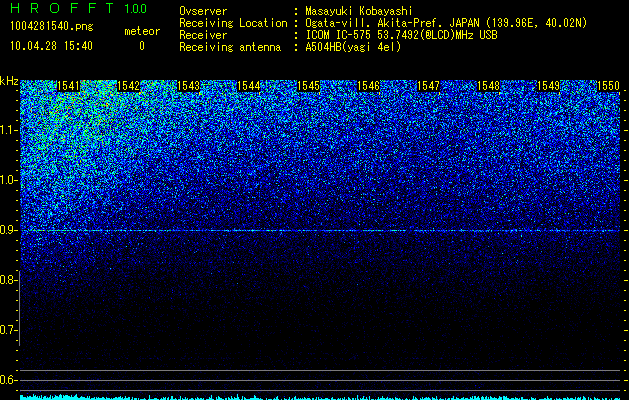Click the A504HB(yagi 4el) antenna text

(353, 47)
